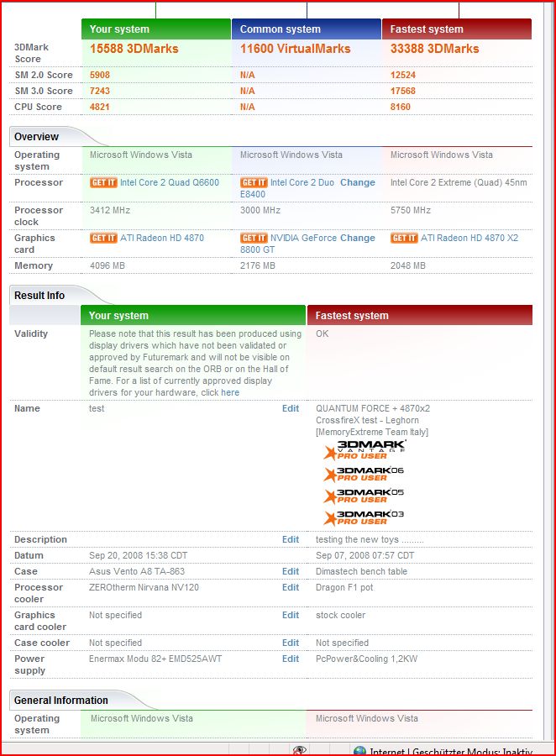Click Edit in the Description row
Screen dimensions: 556x756
291,539
